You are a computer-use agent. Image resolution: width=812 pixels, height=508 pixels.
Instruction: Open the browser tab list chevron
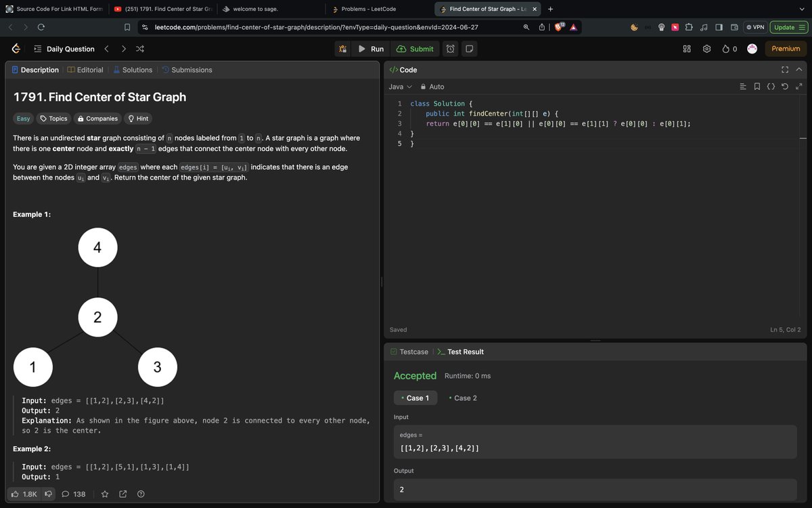801,9
